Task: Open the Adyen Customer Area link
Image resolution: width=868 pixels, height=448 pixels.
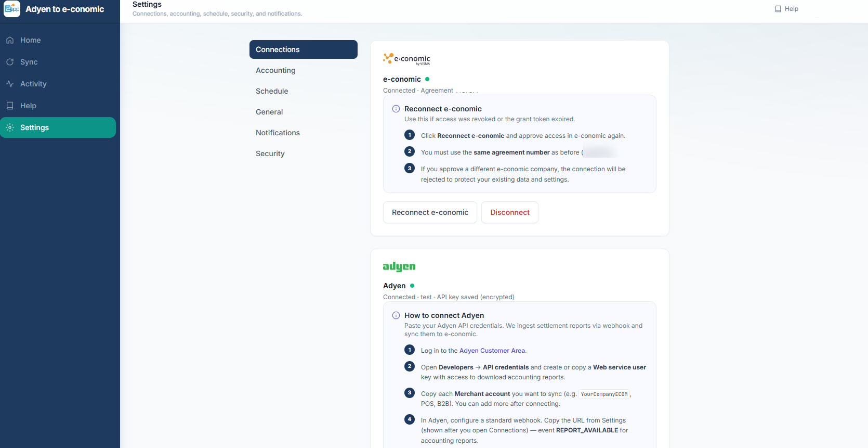Action: tap(492, 351)
